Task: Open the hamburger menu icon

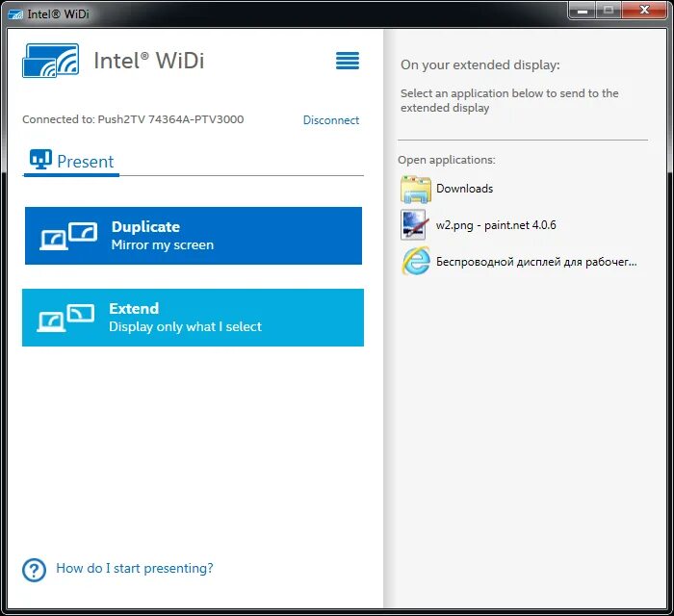Action: point(348,61)
